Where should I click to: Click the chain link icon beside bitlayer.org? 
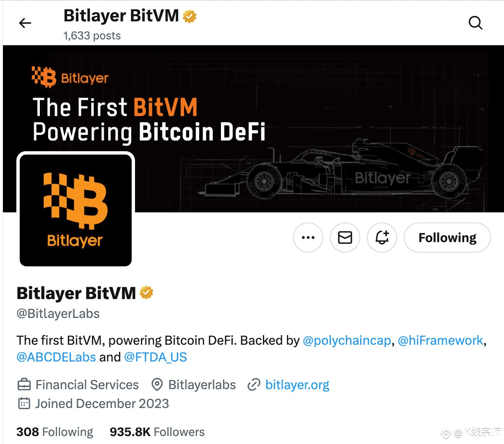click(x=254, y=385)
